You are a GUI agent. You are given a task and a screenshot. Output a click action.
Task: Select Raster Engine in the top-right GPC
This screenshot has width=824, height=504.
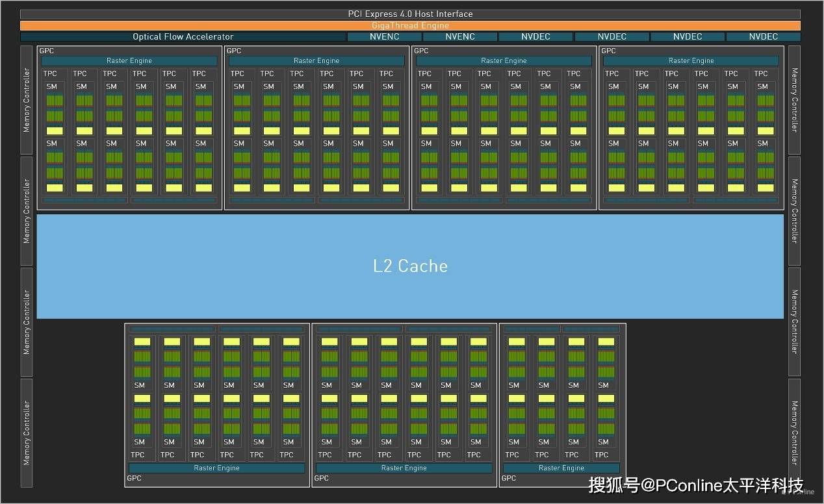691,60
